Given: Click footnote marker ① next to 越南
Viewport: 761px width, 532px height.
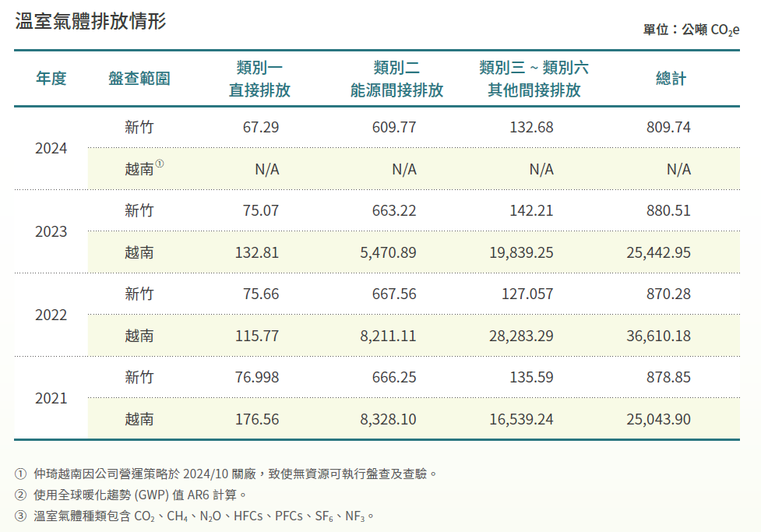Looking at the screenshot, I should [x=160, y=164].
